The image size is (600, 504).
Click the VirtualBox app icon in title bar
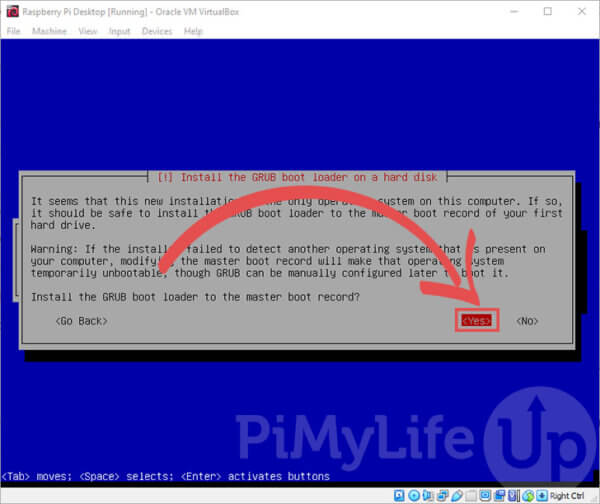tap(13, 11)
